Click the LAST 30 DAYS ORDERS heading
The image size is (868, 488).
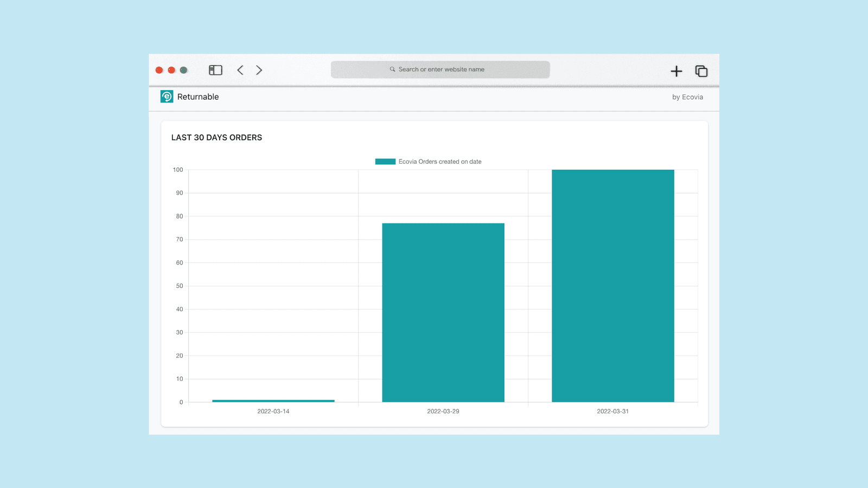[216, 137]
